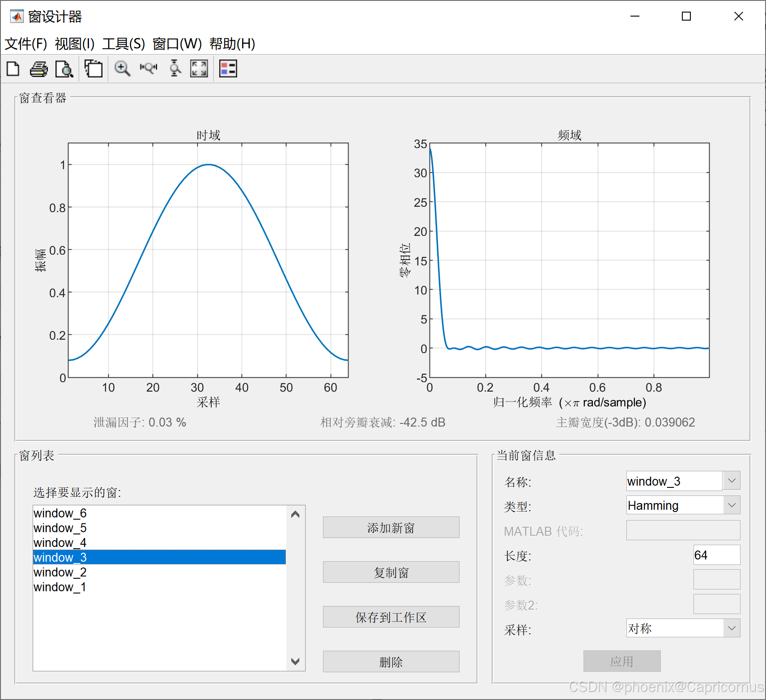Select highlighted window_3 in the list
This screenshot has height=700, width=766.
pos(159,557)
